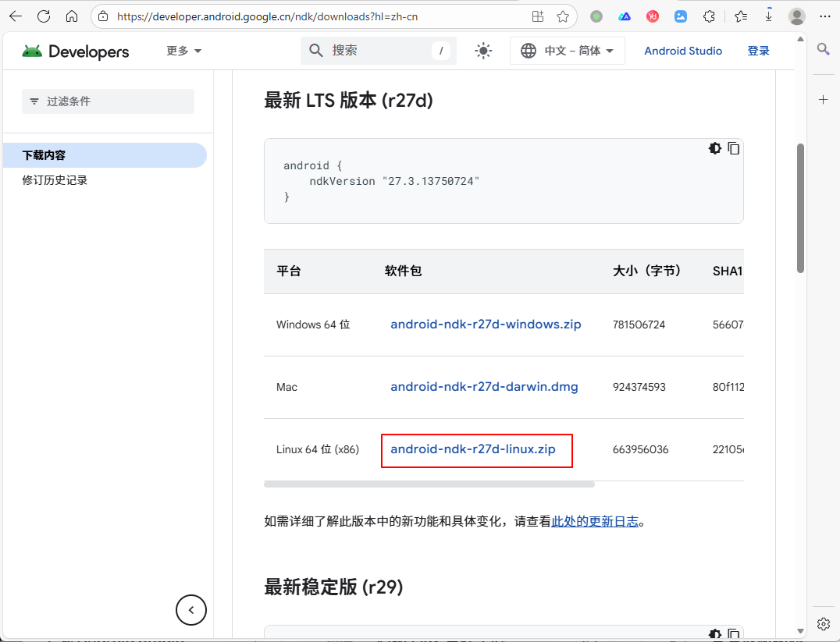Open sidebar settings gear
840x642 pixels.
[x=824, y=624]
